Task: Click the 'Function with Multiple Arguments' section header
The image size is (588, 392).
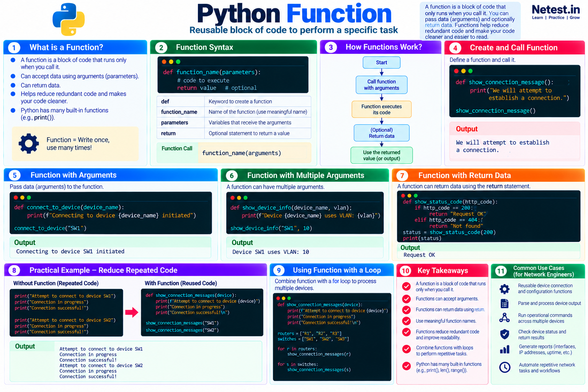Action: coord(305,175)
